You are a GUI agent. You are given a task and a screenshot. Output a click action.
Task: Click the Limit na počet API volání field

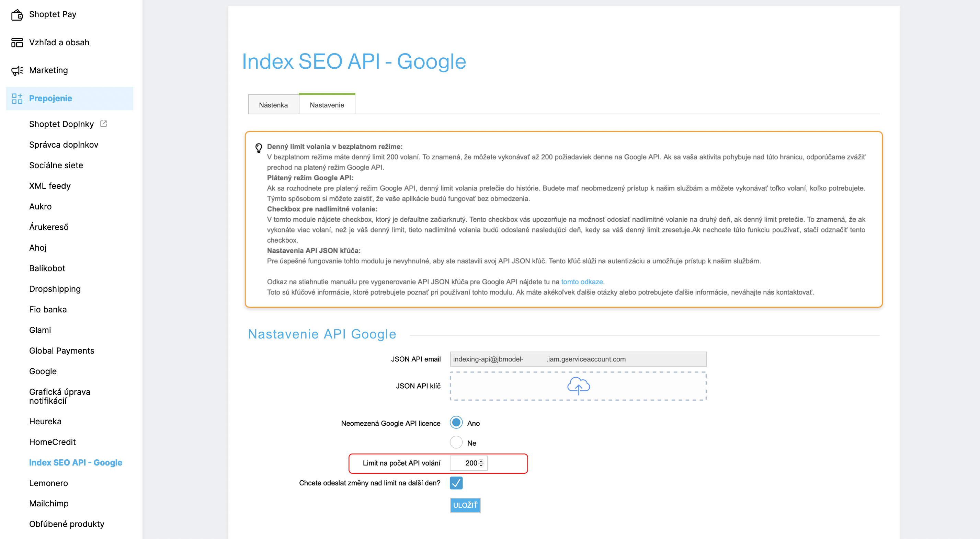[468, 463]
